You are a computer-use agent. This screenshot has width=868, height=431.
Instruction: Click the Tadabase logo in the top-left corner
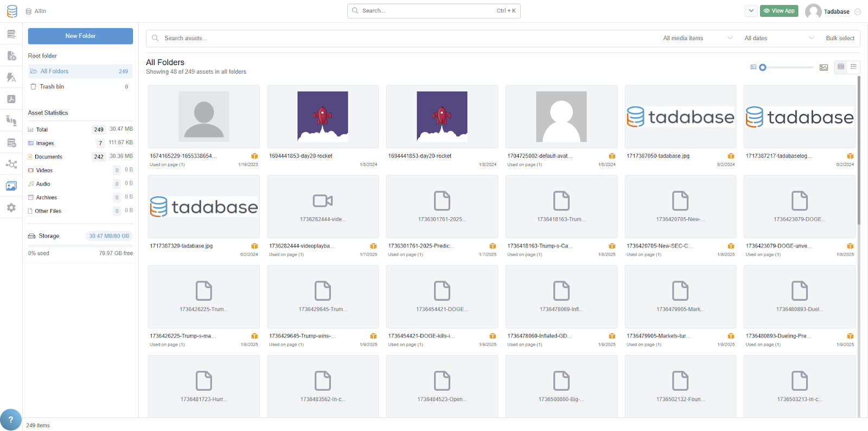(12, 11)
